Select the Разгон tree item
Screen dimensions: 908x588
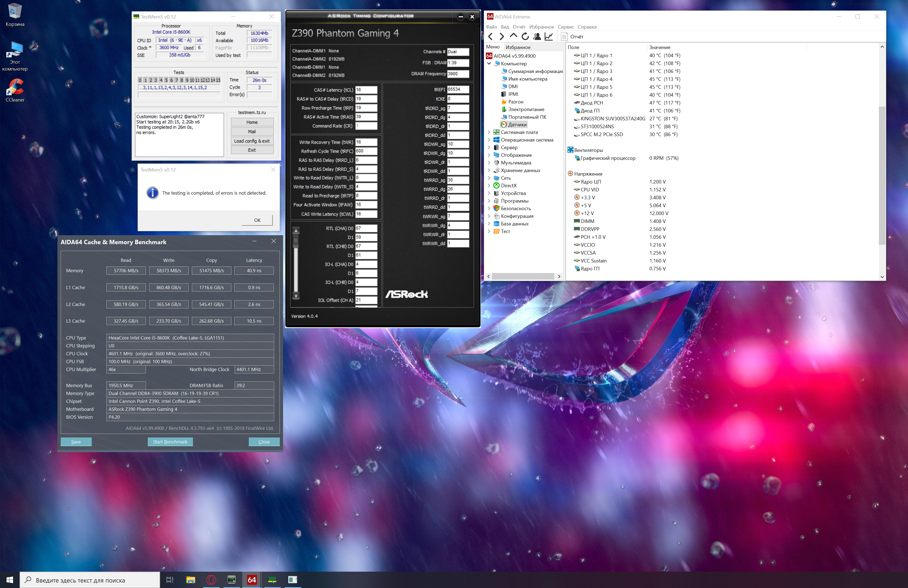[x=516, y=102]
